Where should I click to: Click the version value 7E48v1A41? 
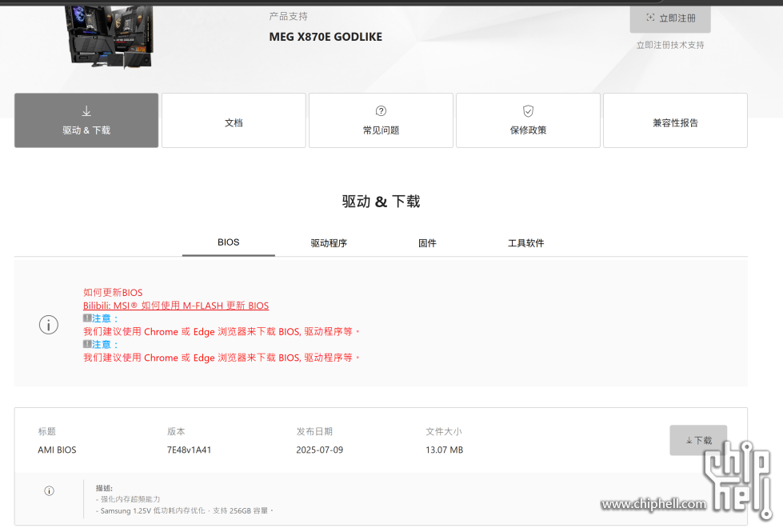click(x=189, y=450)
